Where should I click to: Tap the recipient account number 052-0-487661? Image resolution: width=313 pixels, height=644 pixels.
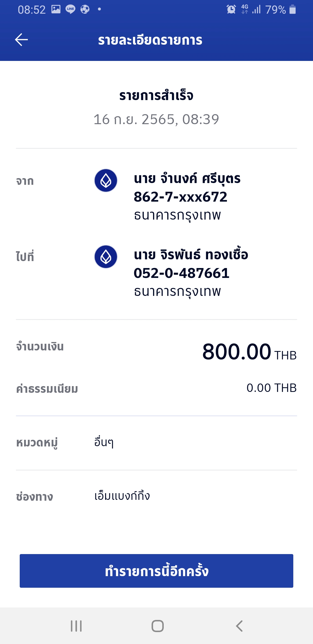(181, 273)
